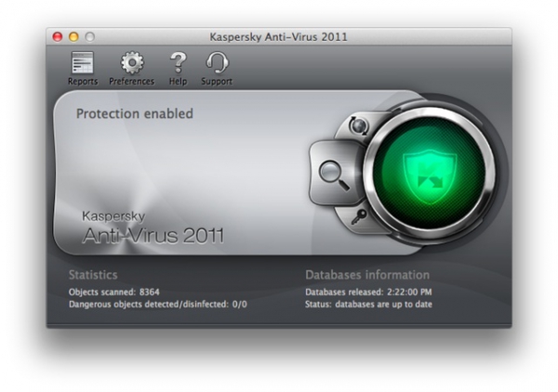Click "Status: databases are up to date"
This screenshot has width=558, height=392.
tap(368, 304)
